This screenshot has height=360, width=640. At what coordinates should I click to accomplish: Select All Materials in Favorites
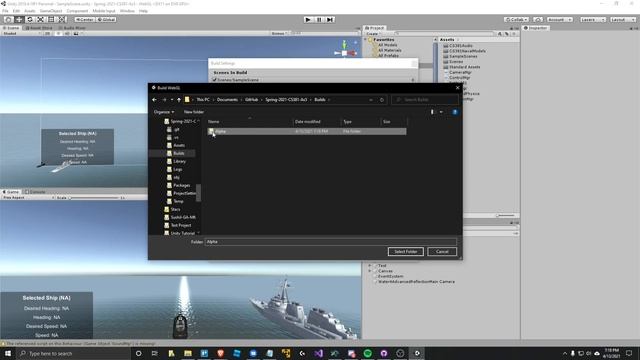(x=389, y=50)
